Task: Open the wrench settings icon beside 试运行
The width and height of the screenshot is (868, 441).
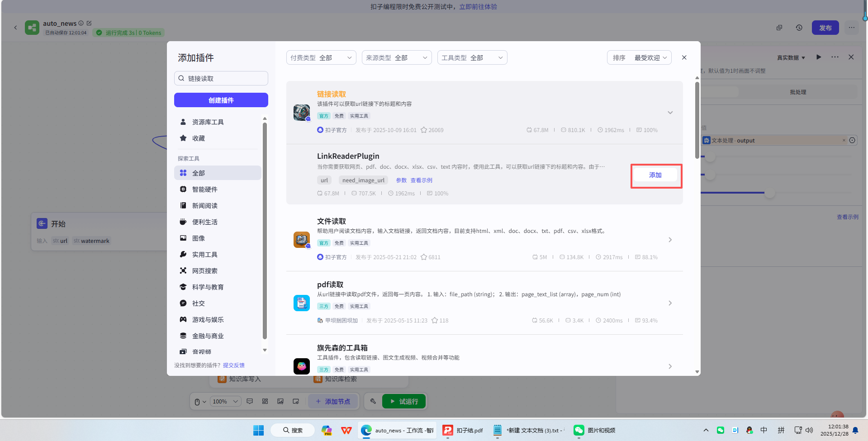Action: 373,401
